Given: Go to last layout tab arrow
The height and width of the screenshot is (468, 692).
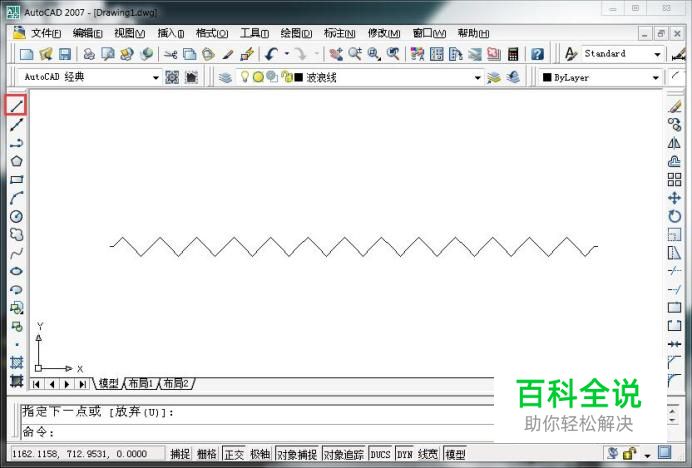Looking at the screenshot, I should (x=82, y=384).
